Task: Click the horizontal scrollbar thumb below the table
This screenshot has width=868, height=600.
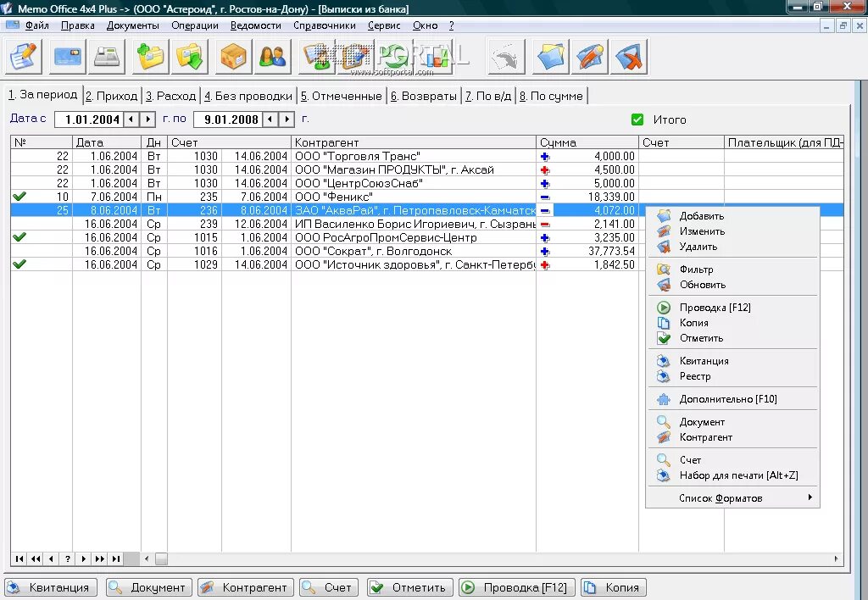Action: pyautogui.click(x=161, y=558)
